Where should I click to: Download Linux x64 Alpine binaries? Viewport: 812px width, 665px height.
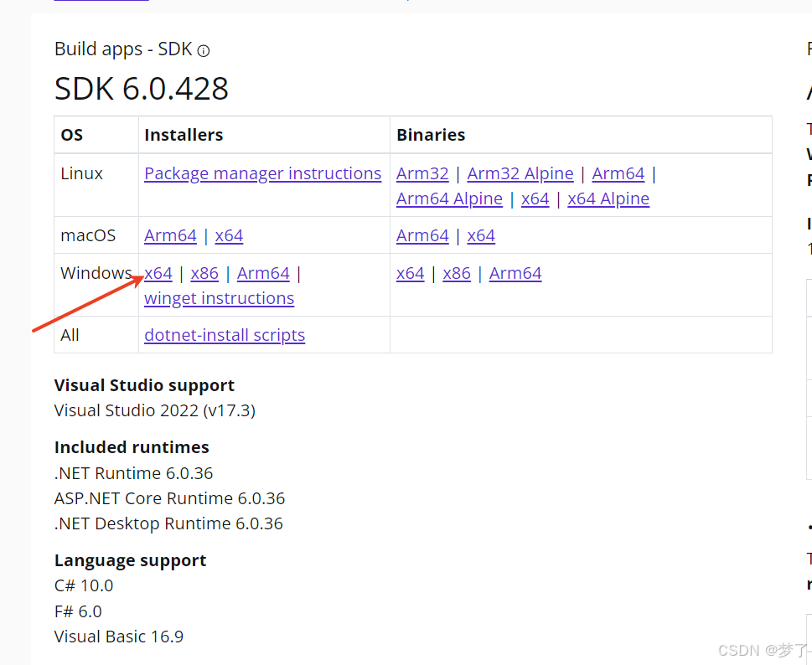point(608,198)
